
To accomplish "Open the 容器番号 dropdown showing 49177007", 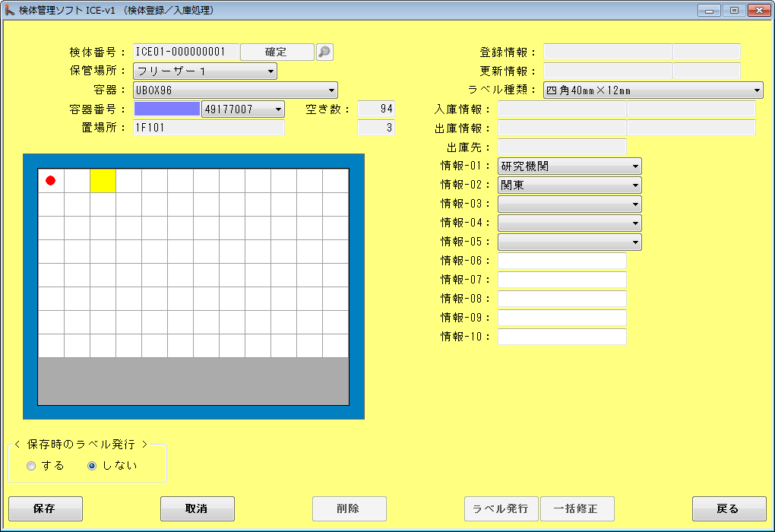I will tap(242, 109).
